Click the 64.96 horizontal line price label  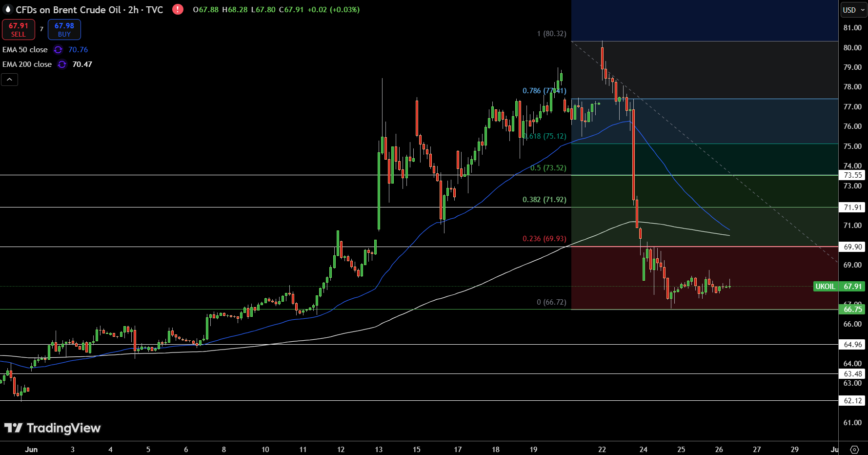click(852, 345)
